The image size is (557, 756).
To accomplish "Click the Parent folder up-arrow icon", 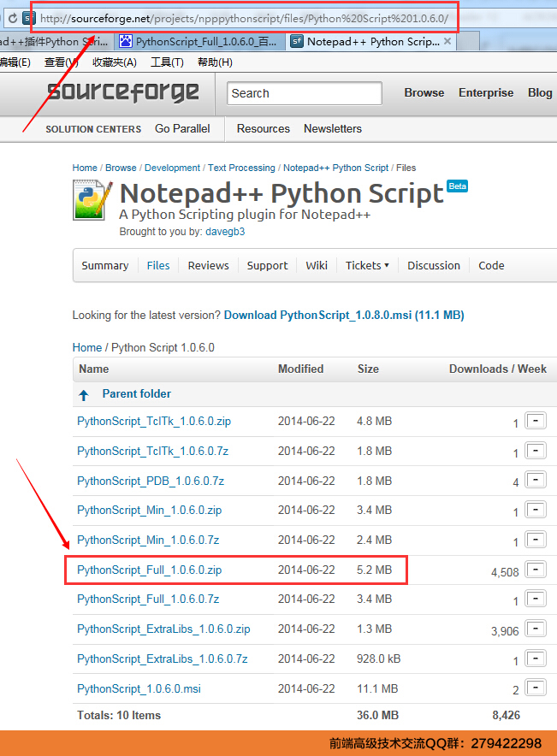I will pos(84,395).
